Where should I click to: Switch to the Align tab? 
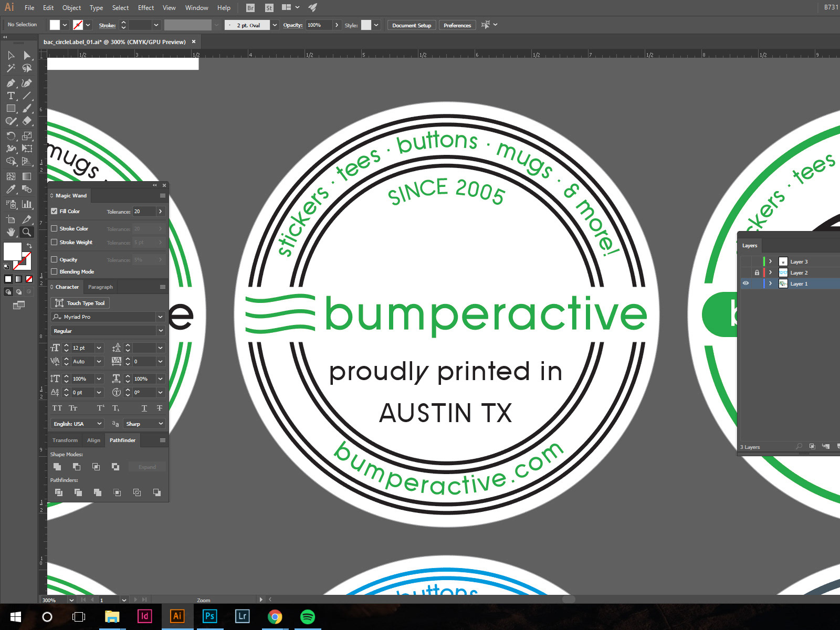click(93, 440)
